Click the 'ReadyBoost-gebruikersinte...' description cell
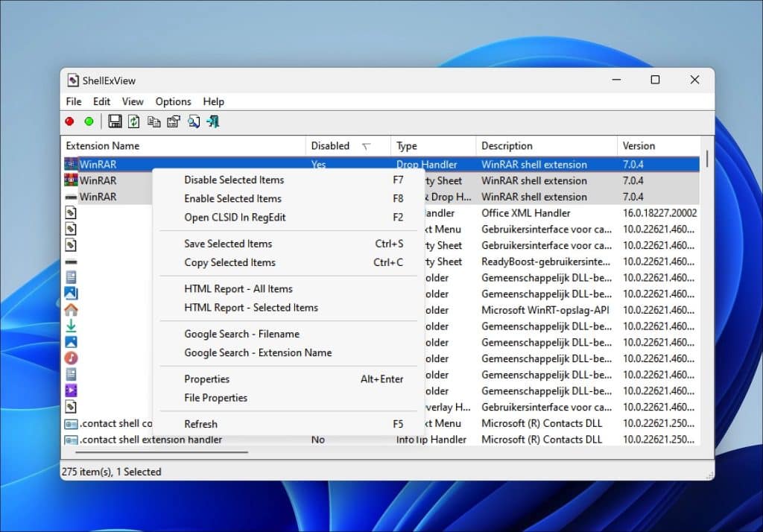763x532 pixels. tap(545, 262)
